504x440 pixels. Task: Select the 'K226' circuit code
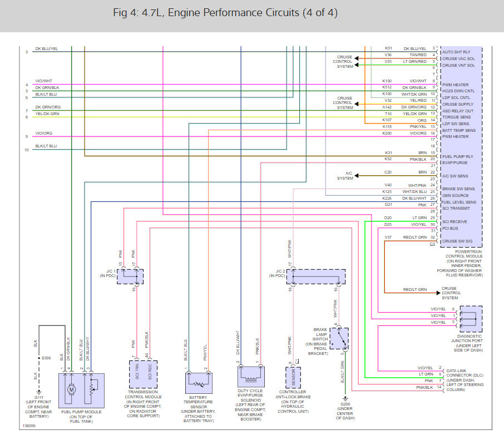tap(387, 198)
